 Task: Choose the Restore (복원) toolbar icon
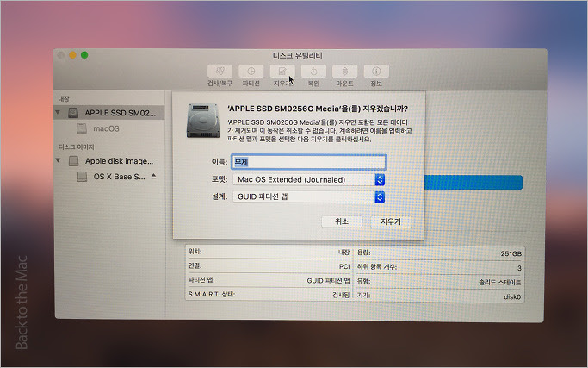coord(313,72)
